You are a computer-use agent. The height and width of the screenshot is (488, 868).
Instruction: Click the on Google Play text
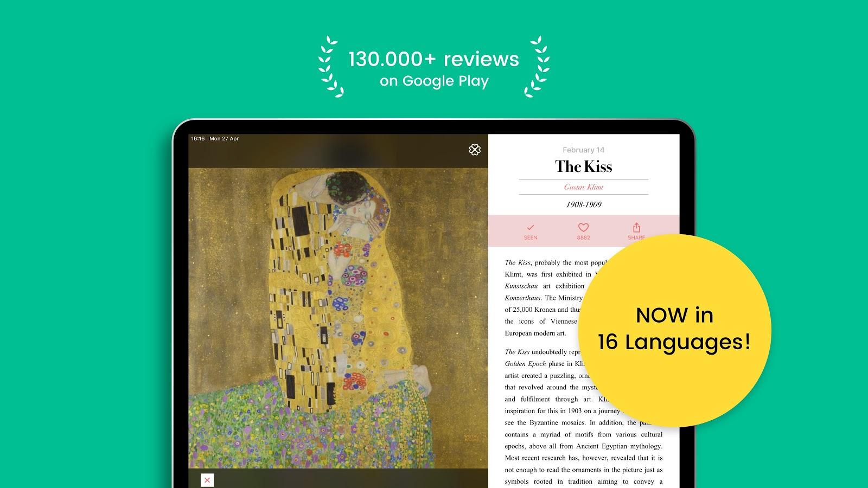[x=434, y=81]
